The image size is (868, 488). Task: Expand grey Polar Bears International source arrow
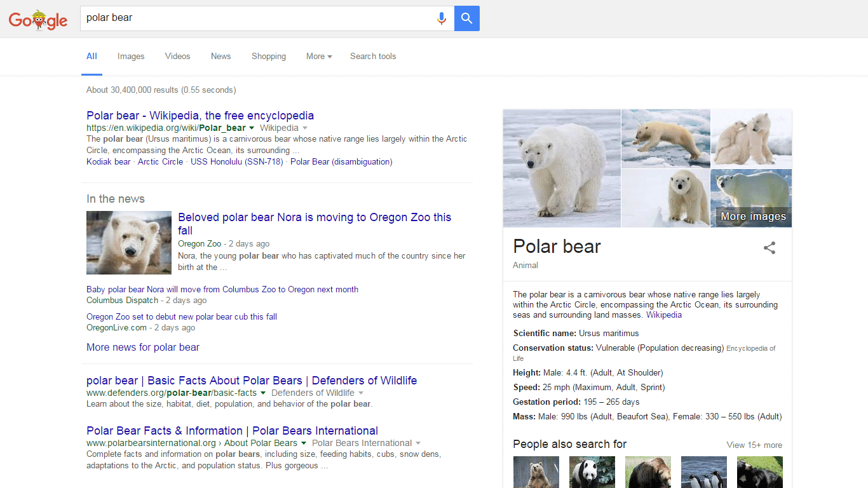pos(418,444)
